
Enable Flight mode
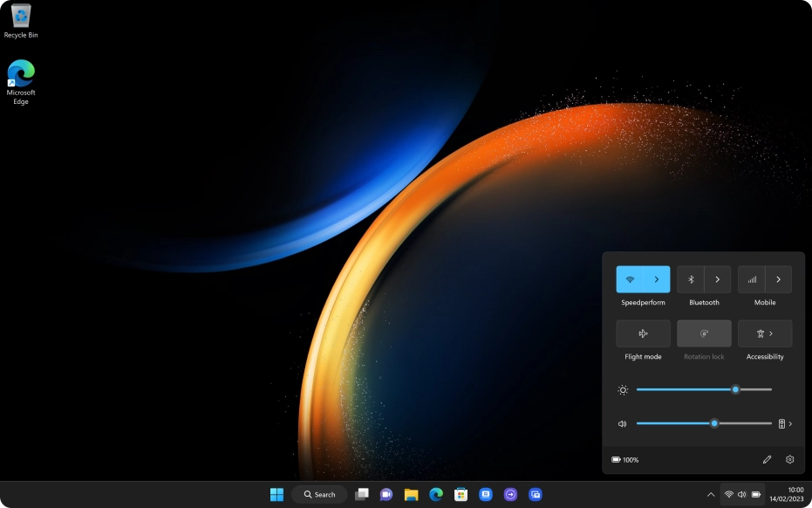tap(643, 333)
